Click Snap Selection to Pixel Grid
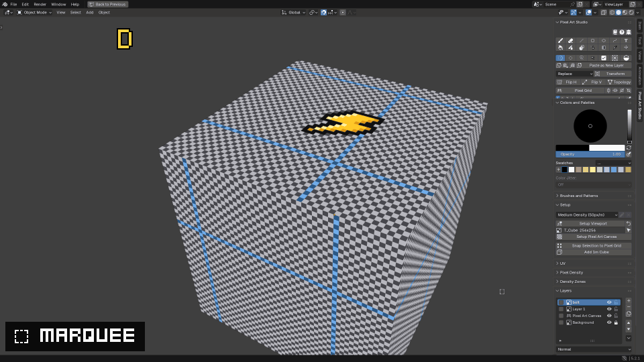This screenshot has height=362, width=644. pyautogui.click(x=594, y=245)
